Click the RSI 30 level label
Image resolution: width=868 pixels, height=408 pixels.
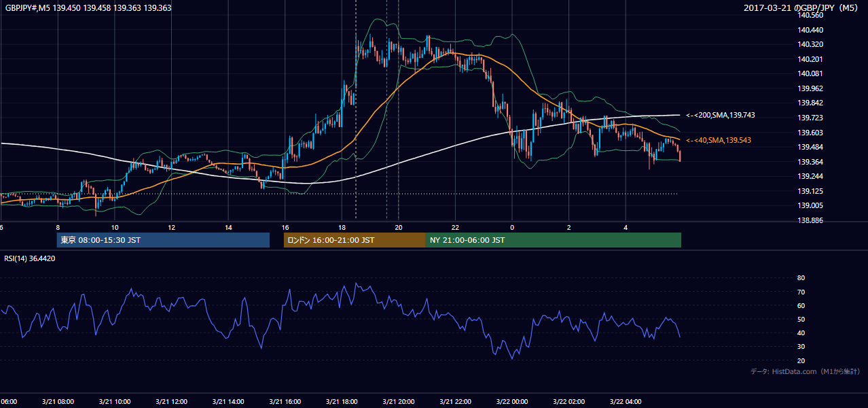pyautogui.click(x=801, y=347)
